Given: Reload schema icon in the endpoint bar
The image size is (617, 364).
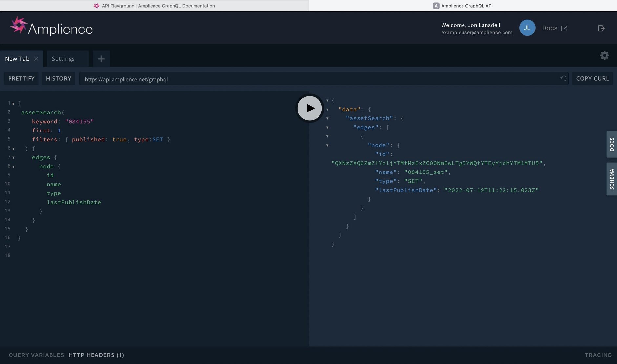Looking at the screenshot, I should 563,79.
